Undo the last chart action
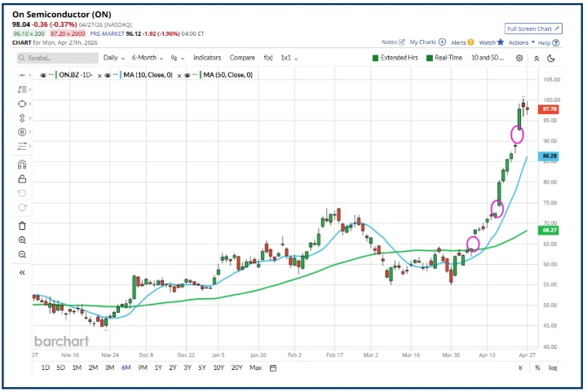 (x=22, y=193)
